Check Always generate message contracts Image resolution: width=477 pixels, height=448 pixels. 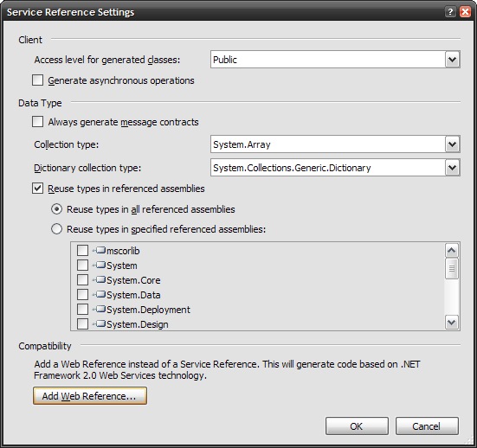[38, 122]
